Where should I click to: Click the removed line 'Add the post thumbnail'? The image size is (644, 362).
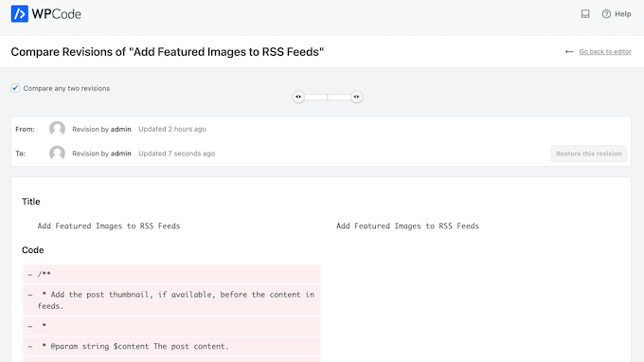pyautogui.click(x=171, y=300)
